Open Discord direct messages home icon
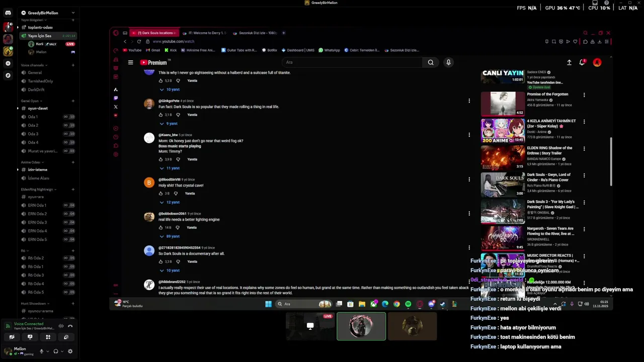 [8, 13]
